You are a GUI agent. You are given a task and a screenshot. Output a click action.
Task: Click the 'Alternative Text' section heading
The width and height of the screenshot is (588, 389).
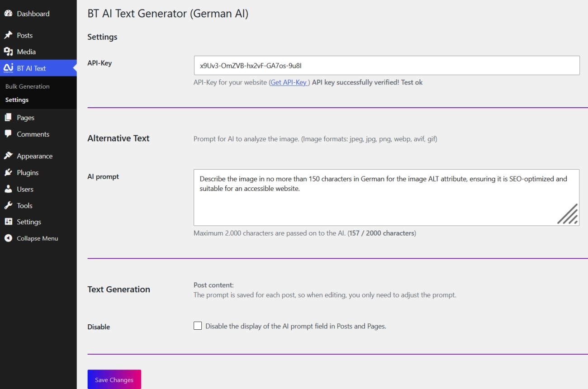[119, 138]
